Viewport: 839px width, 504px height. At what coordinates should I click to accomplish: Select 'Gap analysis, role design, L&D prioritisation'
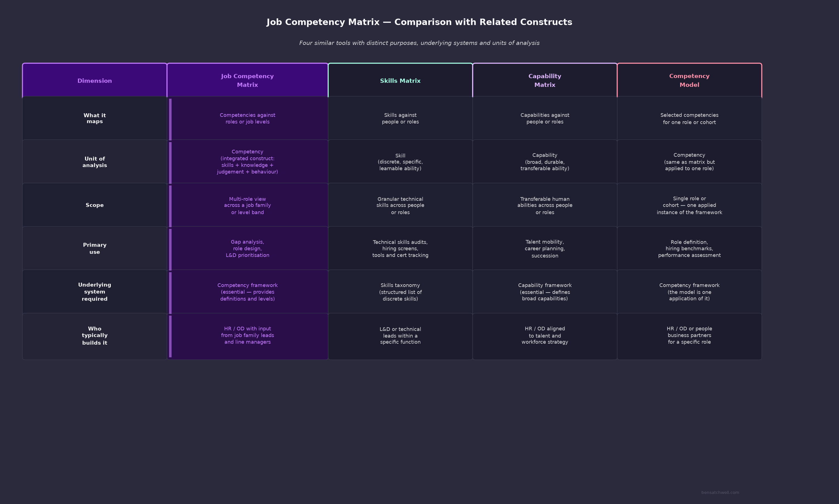[247, 249]
